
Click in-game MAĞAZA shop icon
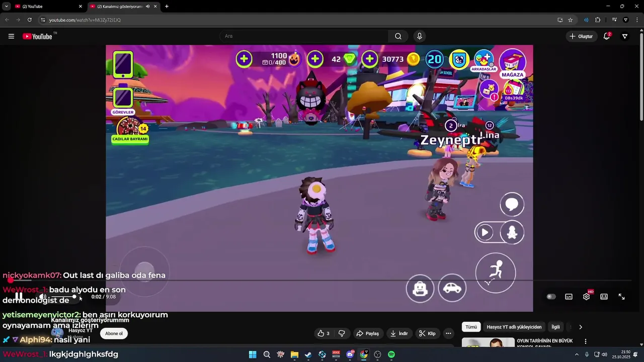512,64
